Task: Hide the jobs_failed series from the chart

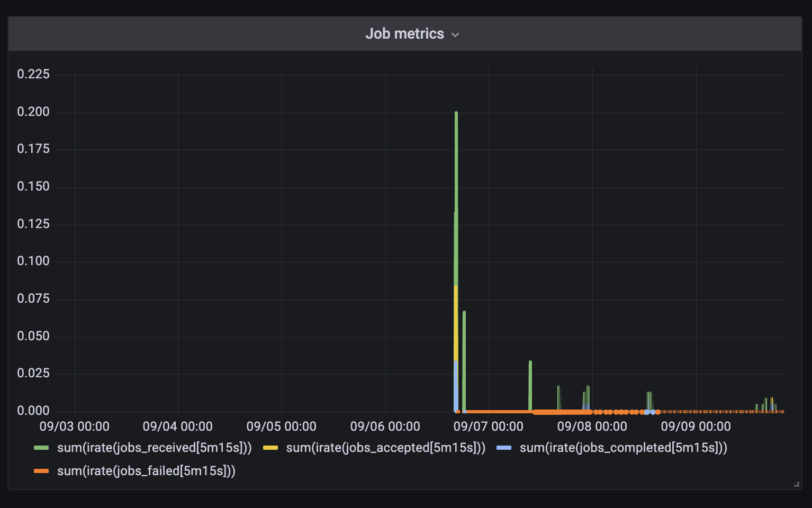Action: tap(147, 471)
